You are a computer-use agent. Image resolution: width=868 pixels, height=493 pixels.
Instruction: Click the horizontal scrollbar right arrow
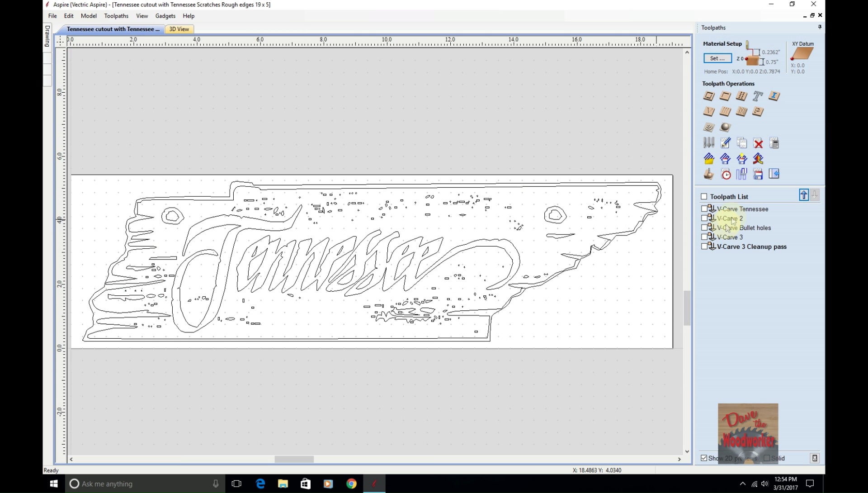click(x=679, y=459)
